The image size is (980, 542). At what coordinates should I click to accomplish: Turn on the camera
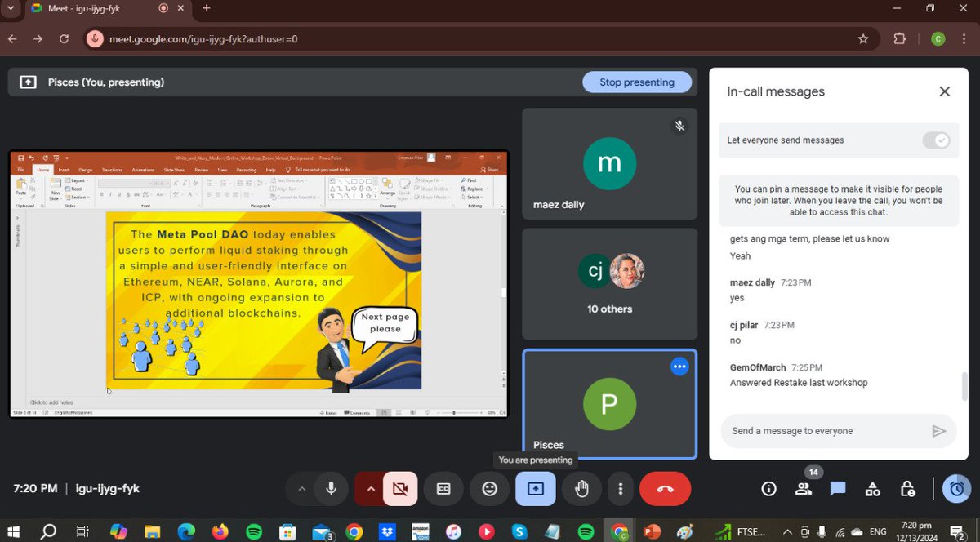click(x=399, y=489)
